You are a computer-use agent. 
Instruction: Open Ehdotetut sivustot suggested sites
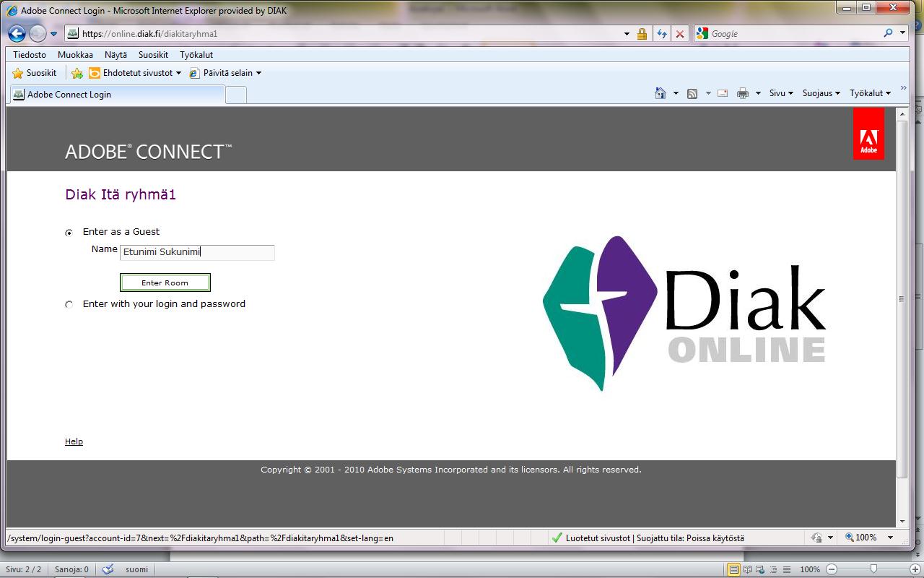tap(135, 73)
